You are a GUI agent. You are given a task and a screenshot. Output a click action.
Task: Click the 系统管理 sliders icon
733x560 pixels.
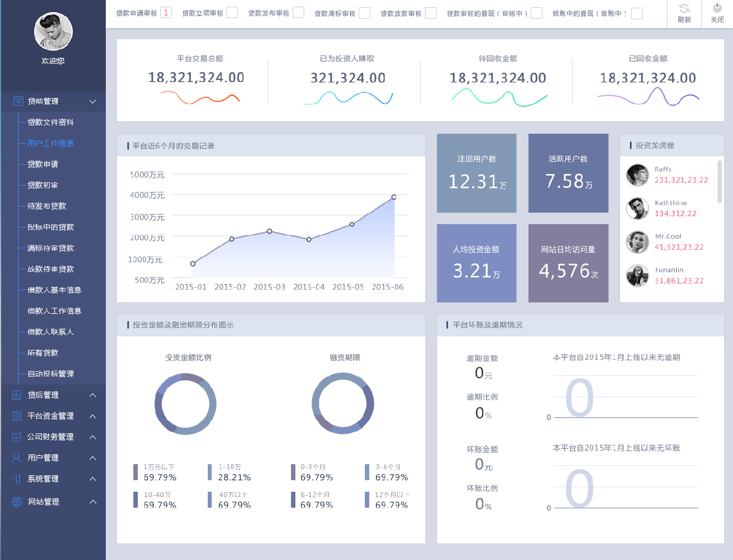[17, 479]
